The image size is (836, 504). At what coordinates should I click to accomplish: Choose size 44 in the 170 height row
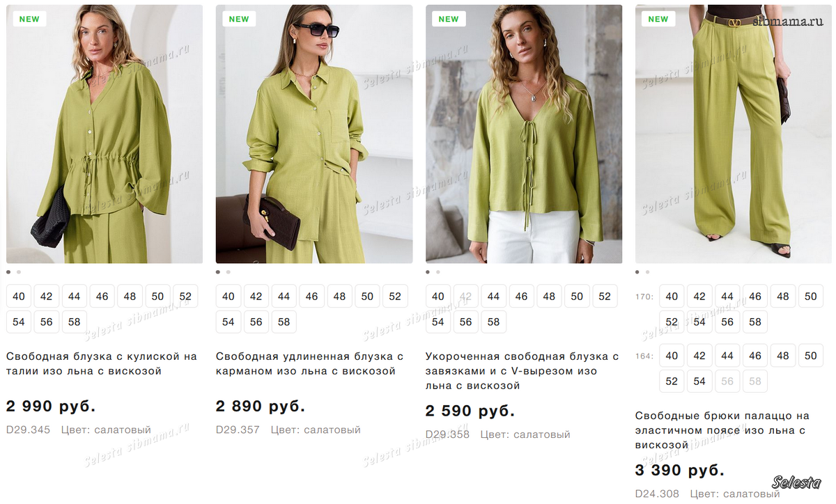coord(727,297)
